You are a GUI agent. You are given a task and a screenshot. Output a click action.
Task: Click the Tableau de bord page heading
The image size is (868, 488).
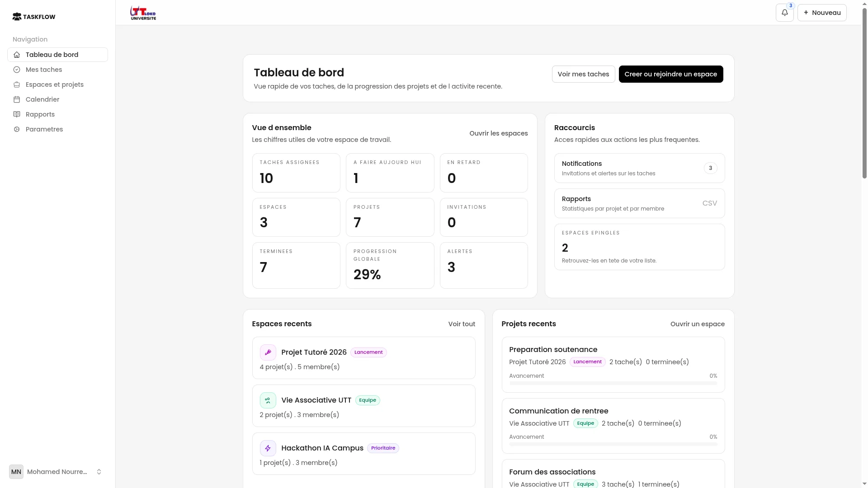pyautogui.click(x=299, y=73)
